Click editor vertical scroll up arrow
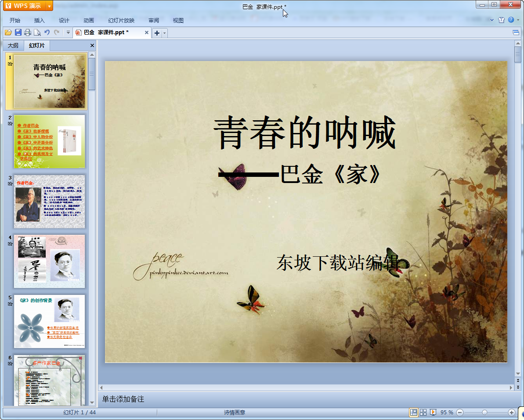 click(x=518, y=43)
